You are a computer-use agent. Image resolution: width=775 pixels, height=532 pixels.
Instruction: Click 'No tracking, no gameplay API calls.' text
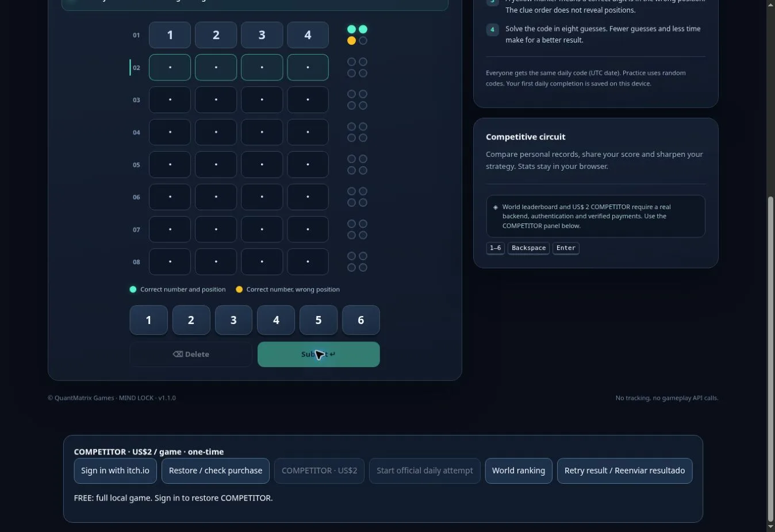pos(667,398)
